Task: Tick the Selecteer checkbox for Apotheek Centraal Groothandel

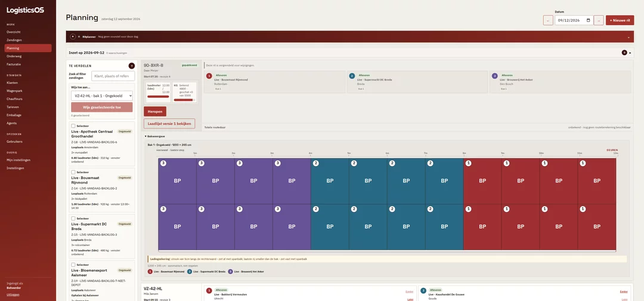Action: click(x=73, y=126)
